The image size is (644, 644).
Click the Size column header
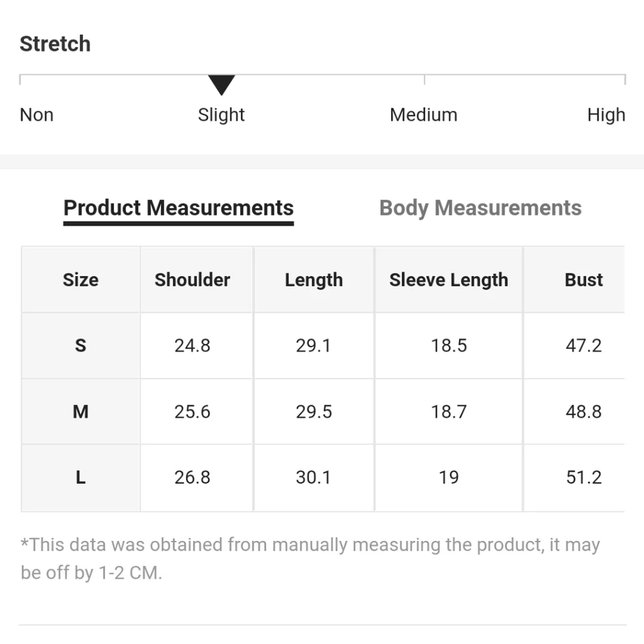coord(80,279)
